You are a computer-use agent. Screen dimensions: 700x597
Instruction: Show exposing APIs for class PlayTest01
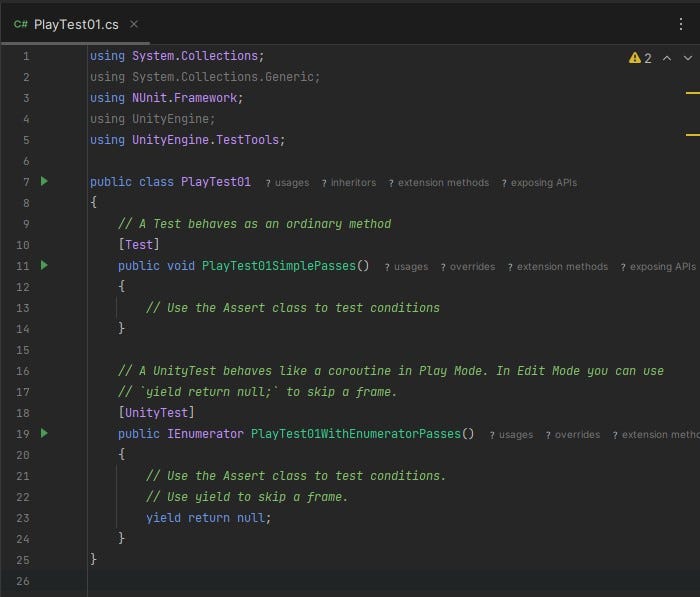tap(539, 183)
